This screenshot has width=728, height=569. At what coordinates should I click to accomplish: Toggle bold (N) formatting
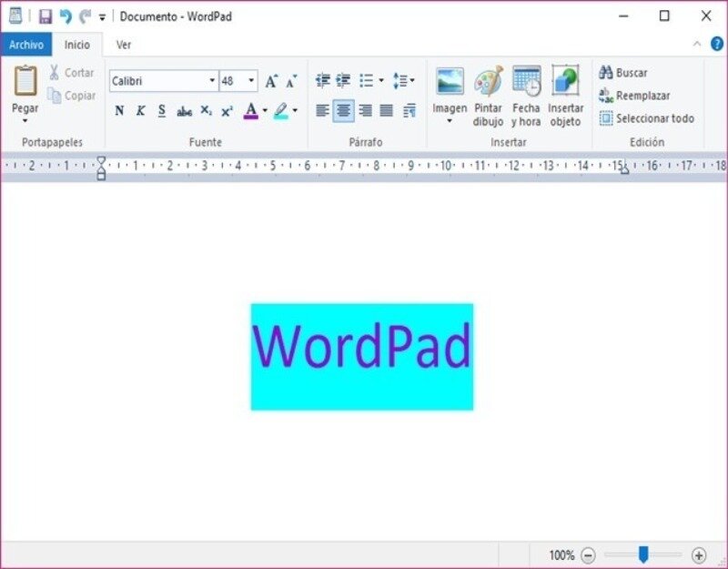click(x=119, y=110)
